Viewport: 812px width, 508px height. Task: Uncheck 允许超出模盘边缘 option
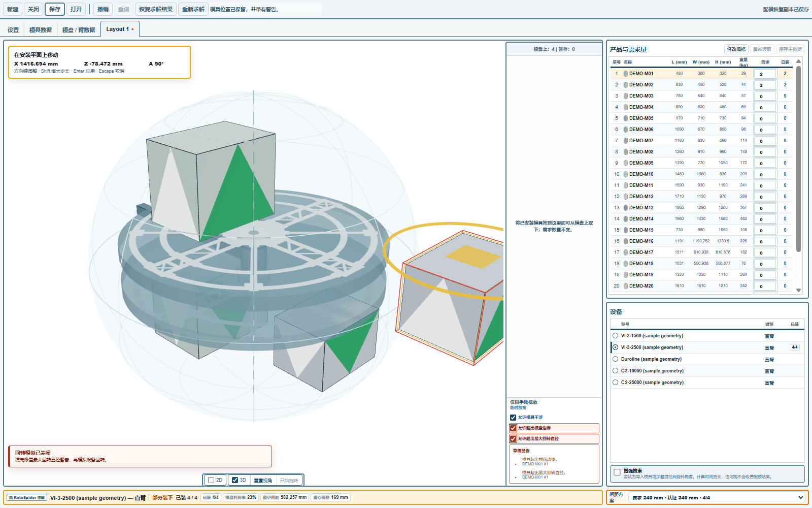tap(513, 428)
